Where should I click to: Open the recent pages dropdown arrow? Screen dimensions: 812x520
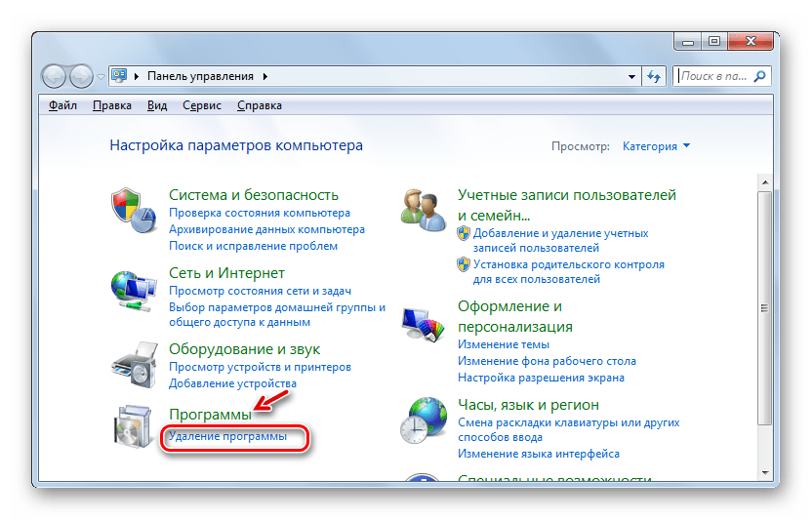pos(101,77)
